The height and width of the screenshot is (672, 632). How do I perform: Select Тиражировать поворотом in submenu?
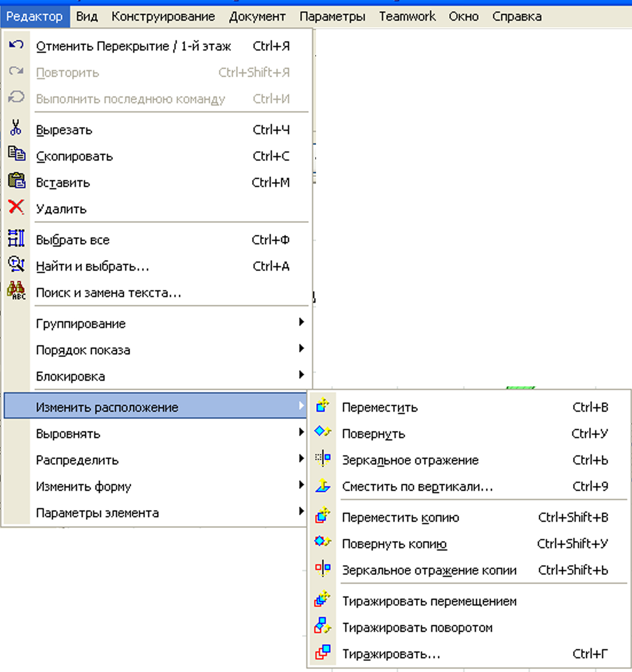[x=470, y=628]
